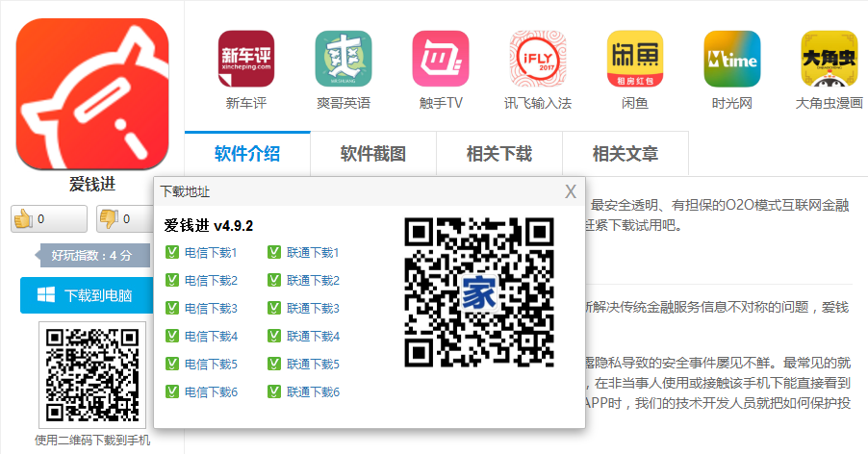Click the 使用二维码下载到手机 caption

pyautogui.click(x=92, y=441)
